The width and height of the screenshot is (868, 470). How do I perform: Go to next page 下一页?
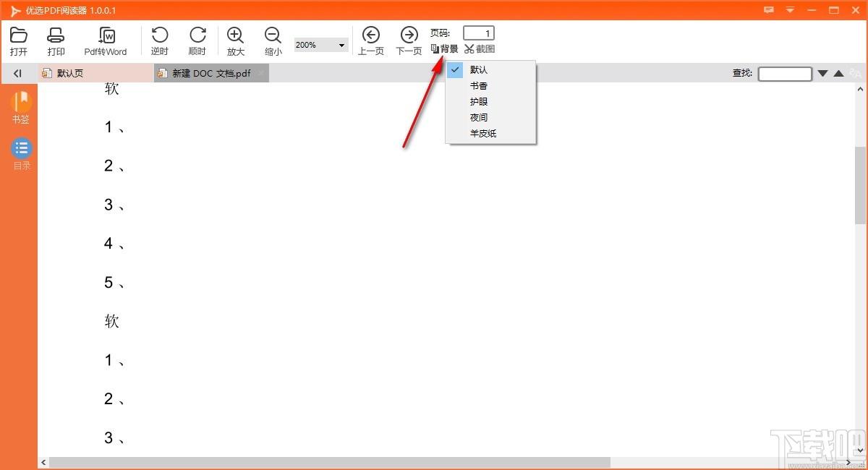tap(409, 41)
